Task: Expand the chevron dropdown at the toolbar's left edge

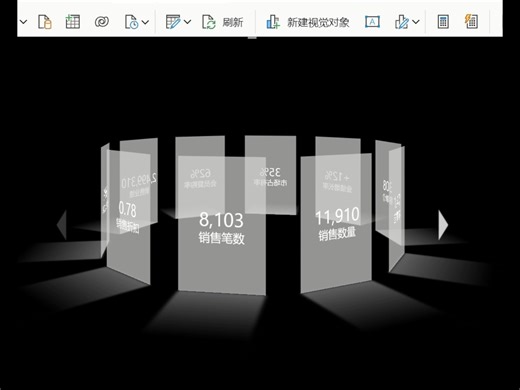Action: pyautogui.click(x=23, y=22)
